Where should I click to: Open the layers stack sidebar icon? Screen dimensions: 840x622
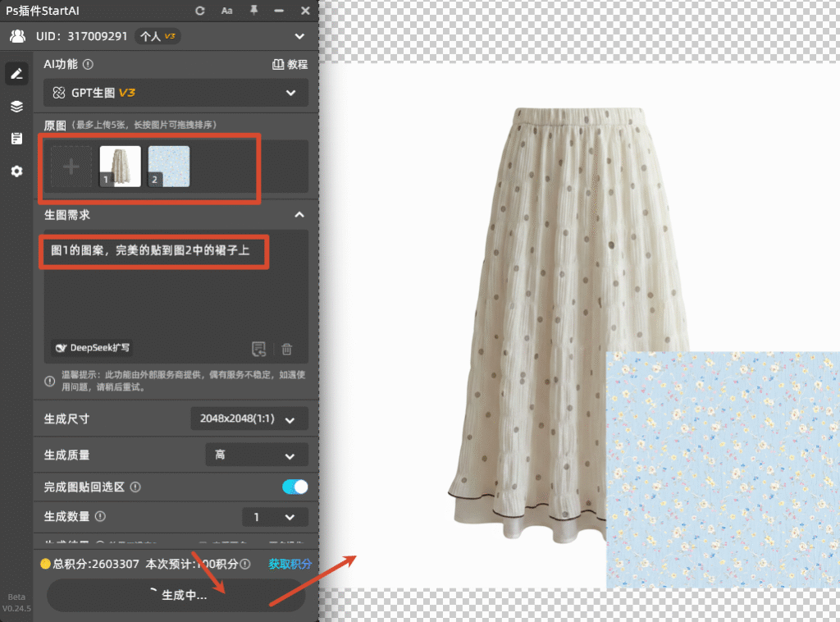coord(16,106)
